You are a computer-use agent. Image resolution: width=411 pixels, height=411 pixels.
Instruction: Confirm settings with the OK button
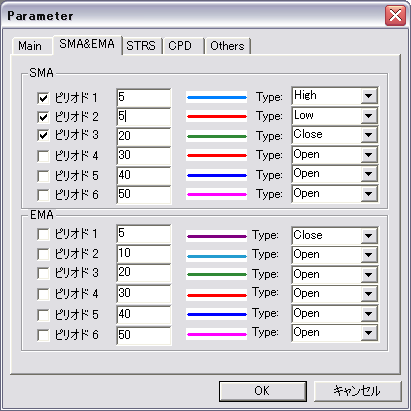(263, 391)
